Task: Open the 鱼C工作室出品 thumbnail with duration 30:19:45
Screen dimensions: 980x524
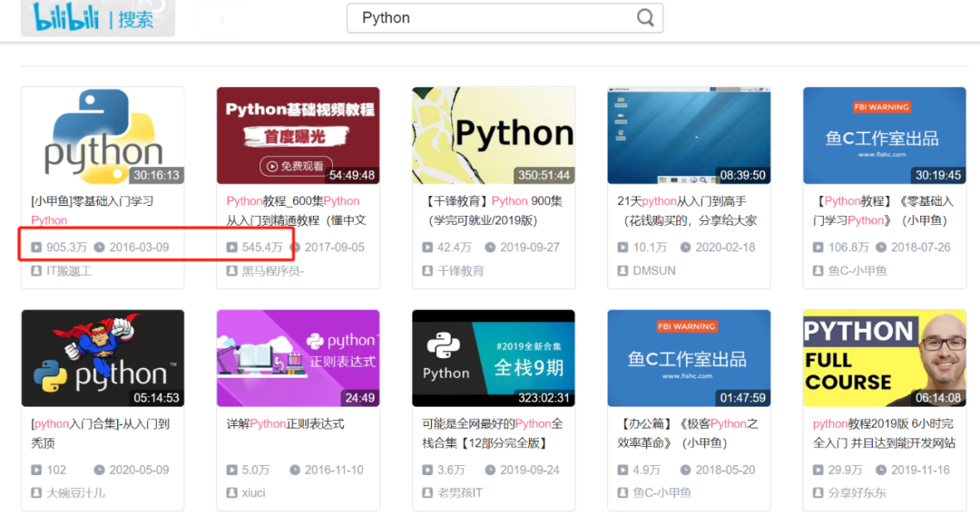Action: tap(885, 135)
